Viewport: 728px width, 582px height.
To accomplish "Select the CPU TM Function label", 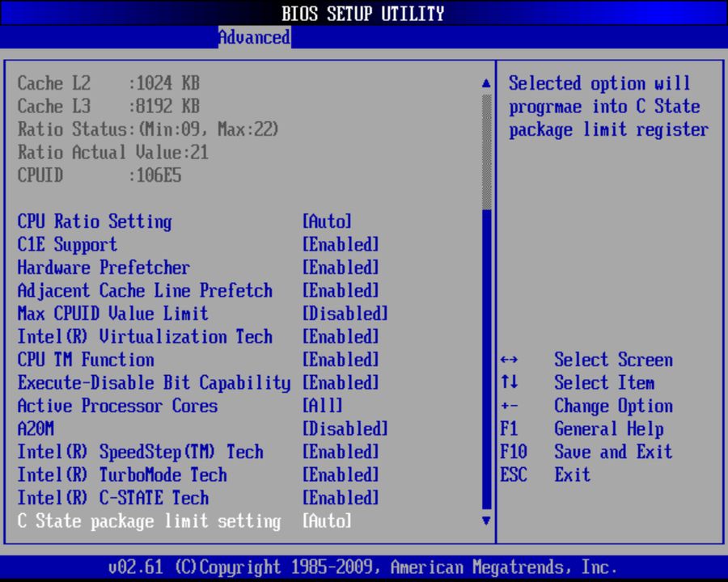I will (x=86, y=360).
